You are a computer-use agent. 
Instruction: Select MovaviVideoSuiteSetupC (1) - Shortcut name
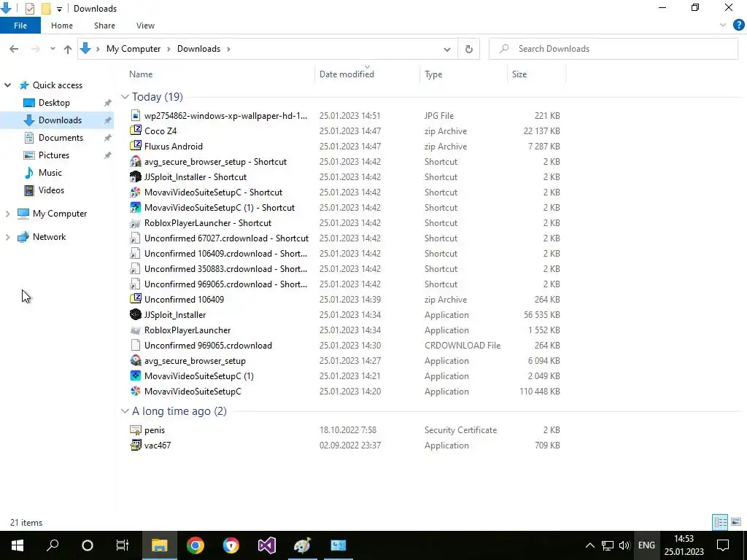click(220, 208)
